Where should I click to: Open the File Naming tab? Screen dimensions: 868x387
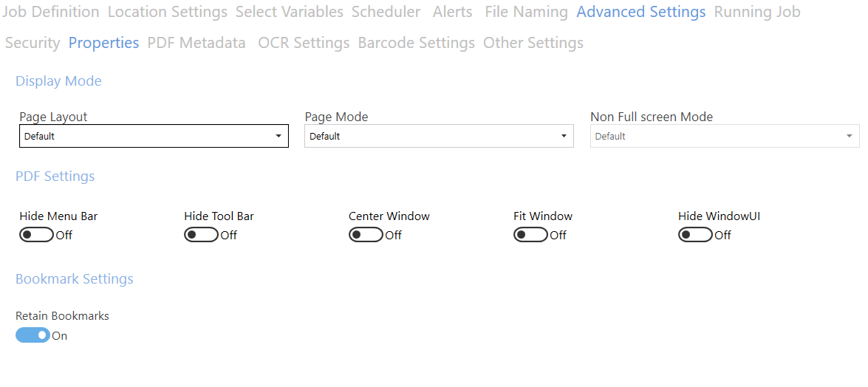point(526,12)
